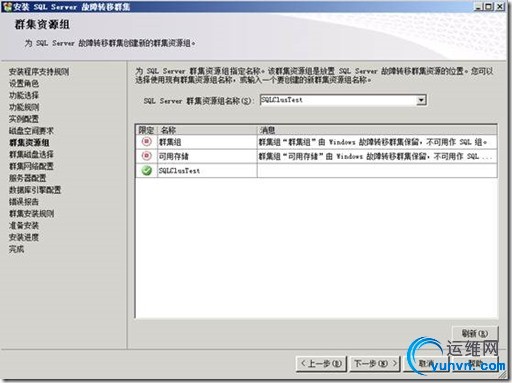Open the 服务器配置 step
This screenshot has height=383, width=512.
point(27,178)
